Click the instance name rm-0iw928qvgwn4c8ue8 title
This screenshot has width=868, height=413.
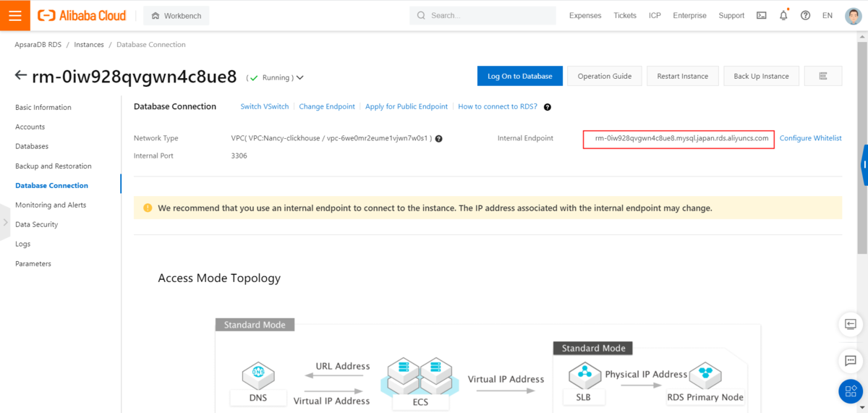(x=135, y=76)
